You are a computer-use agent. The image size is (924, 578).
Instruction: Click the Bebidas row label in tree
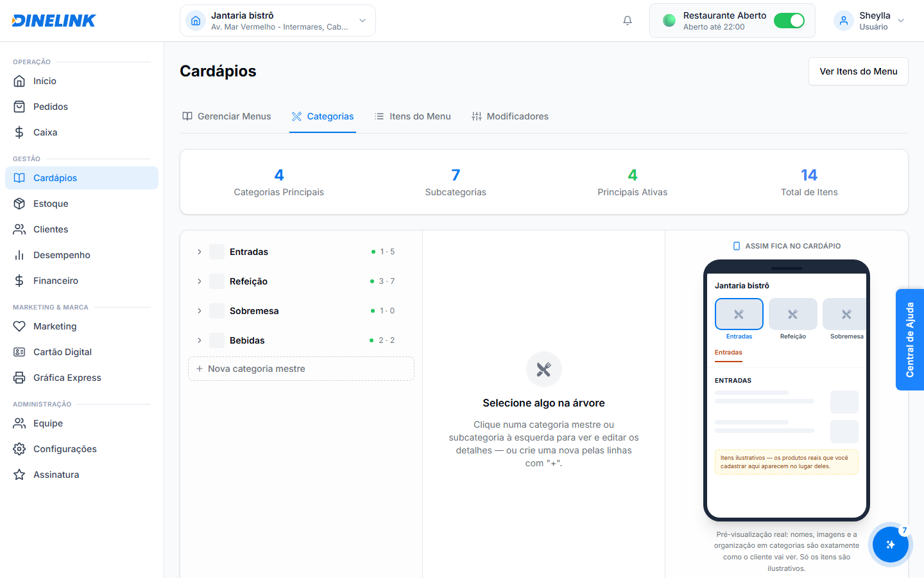click(247, 340)
